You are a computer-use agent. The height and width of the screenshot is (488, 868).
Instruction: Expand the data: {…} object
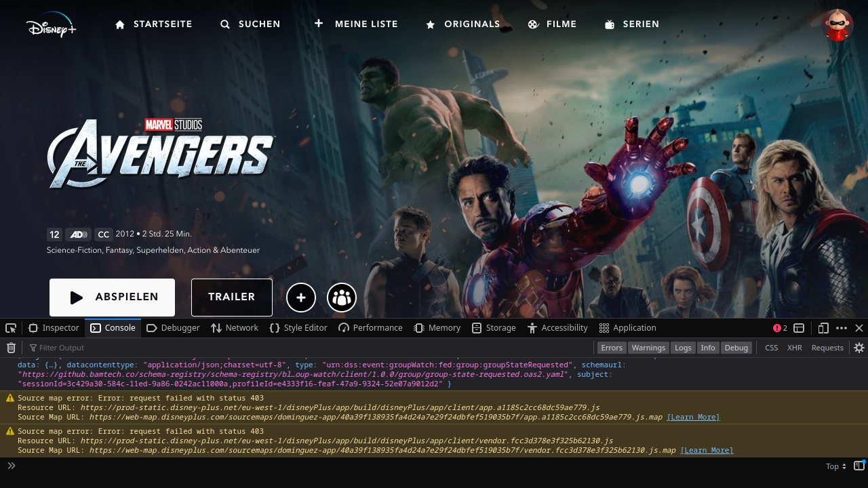[39, 365]
